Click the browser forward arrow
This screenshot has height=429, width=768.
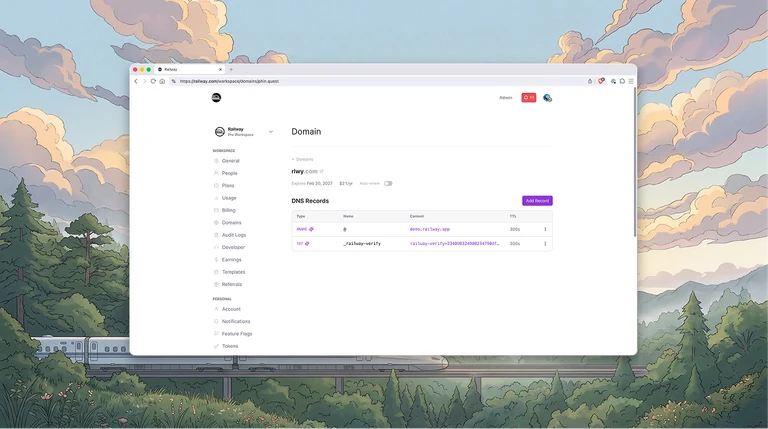(x=144, y=81)
